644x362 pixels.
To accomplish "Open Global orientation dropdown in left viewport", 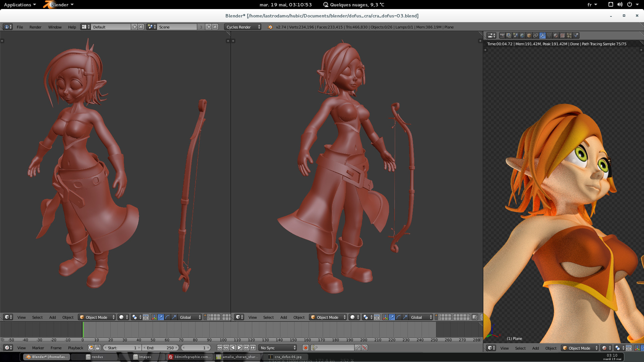I will (190, 317).
